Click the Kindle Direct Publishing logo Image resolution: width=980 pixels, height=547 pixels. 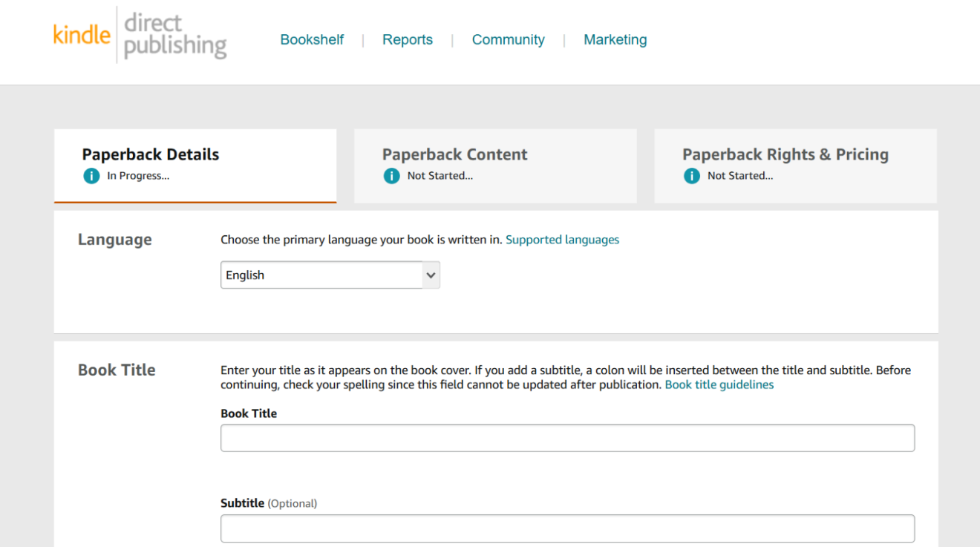140,36
